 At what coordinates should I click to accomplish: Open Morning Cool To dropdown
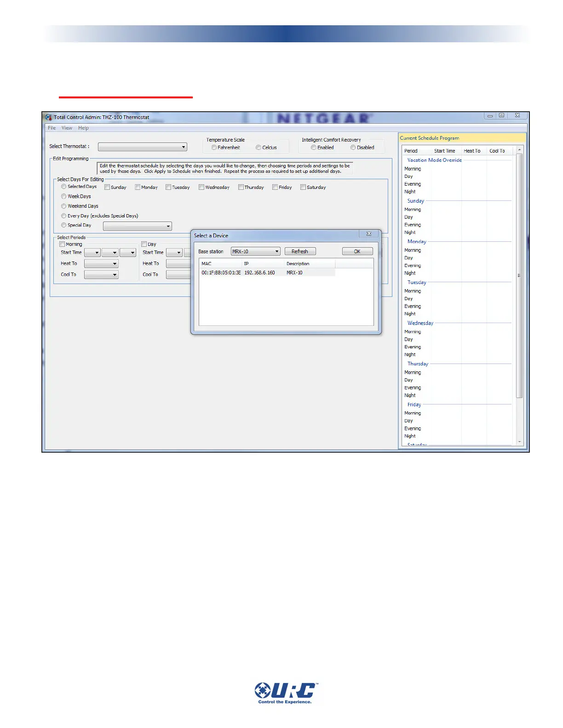[101, 274]
